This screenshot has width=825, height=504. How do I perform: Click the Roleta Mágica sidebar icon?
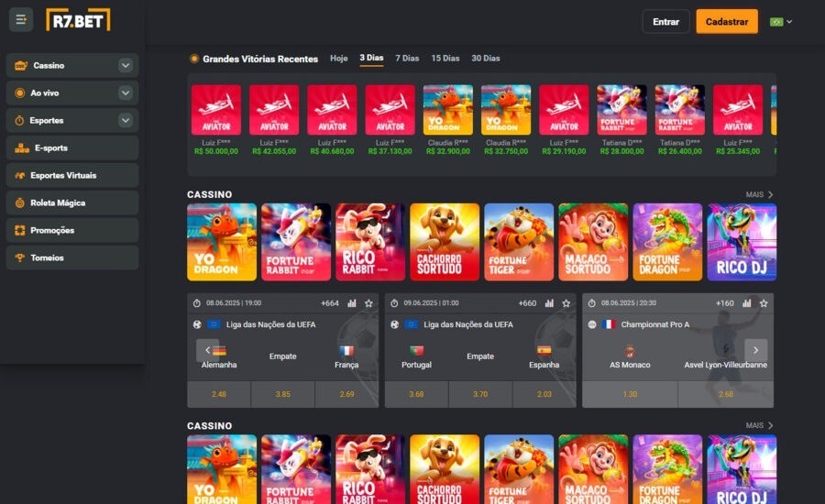click(x=21, y=203)
